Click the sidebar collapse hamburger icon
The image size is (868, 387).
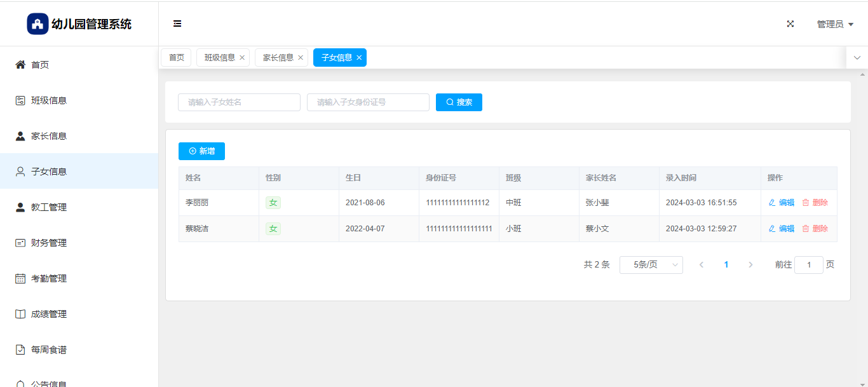(177, 24)
